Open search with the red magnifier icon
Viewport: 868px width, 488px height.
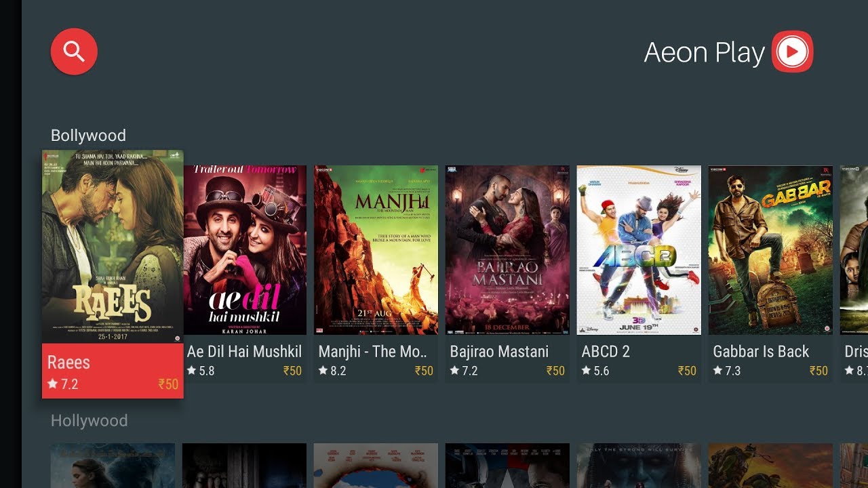(74, 52)
